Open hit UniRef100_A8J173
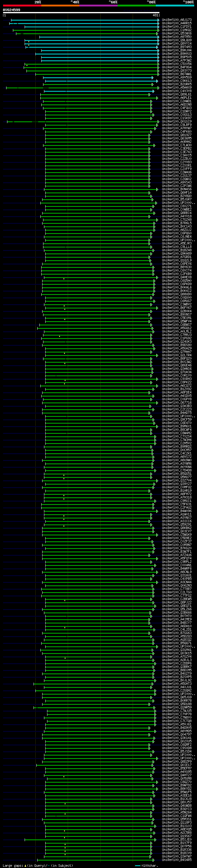Screen dimensions: 197x868 pos(177,20)
